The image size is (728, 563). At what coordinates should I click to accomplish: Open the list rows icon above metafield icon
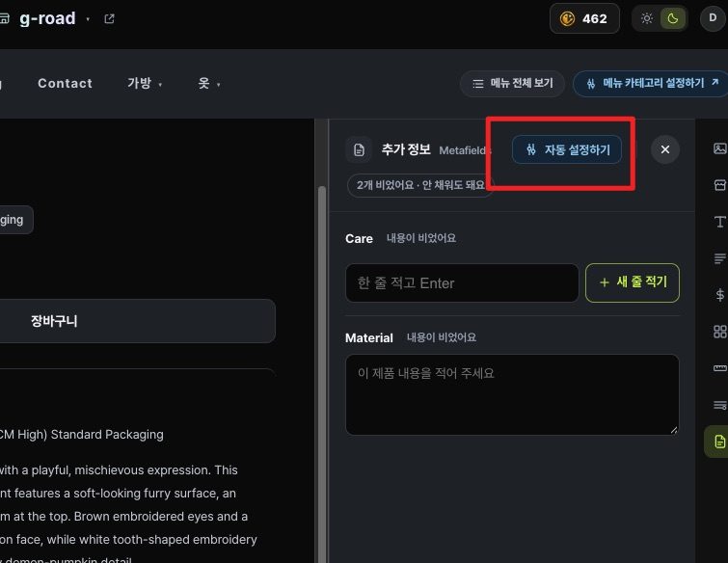tap(719, 405)
